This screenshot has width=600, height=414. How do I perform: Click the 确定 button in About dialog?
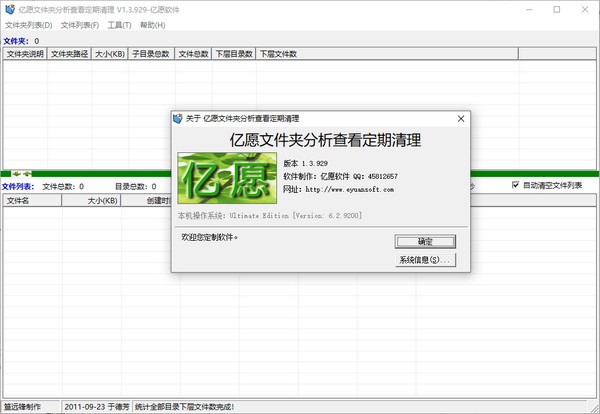425,241
